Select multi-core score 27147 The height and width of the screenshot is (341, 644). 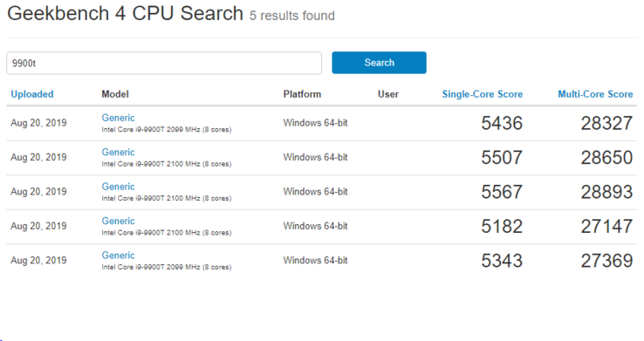tap(606, 227)
